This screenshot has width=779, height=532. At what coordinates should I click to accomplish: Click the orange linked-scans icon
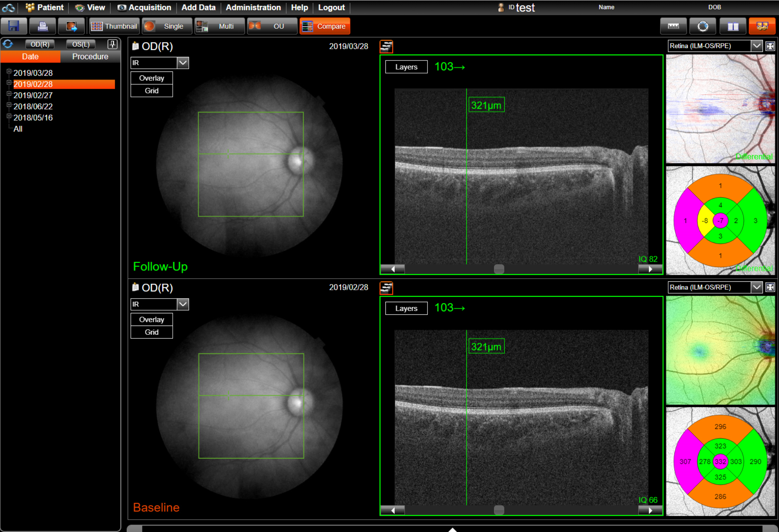pyautogui.click(x=762, y=26)
